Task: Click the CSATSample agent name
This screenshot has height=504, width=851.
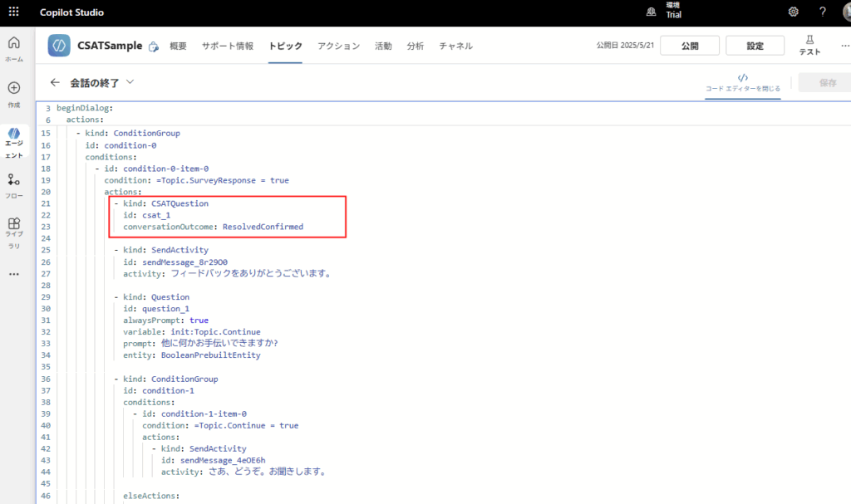Action: [110, 46]
